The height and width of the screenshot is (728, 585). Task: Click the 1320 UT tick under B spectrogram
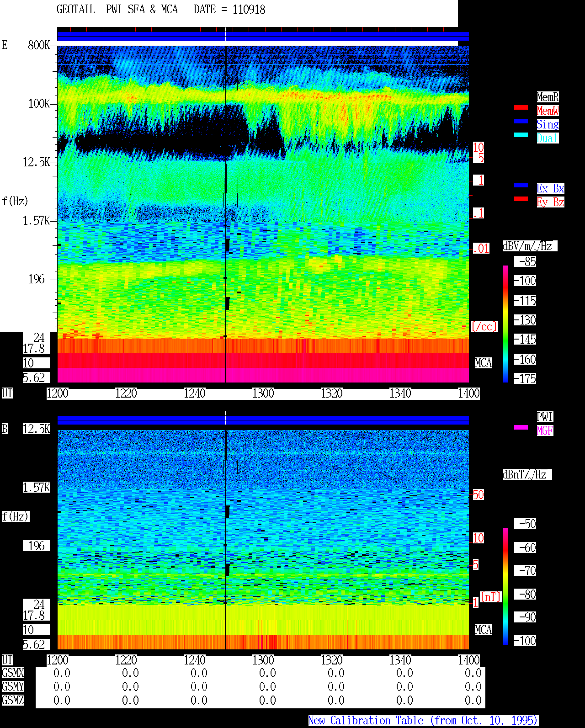pos(331,660)
